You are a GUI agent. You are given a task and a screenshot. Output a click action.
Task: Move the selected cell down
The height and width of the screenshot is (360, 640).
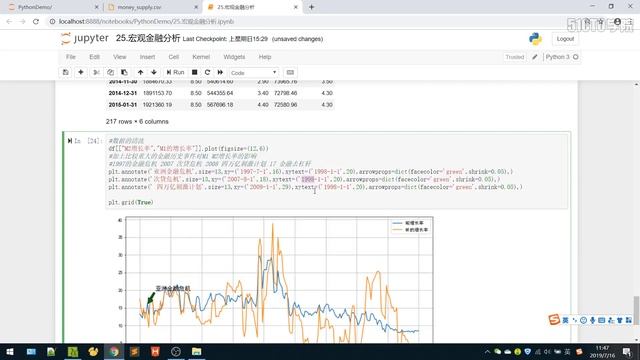pyautogui.click(x=154, y=72)
